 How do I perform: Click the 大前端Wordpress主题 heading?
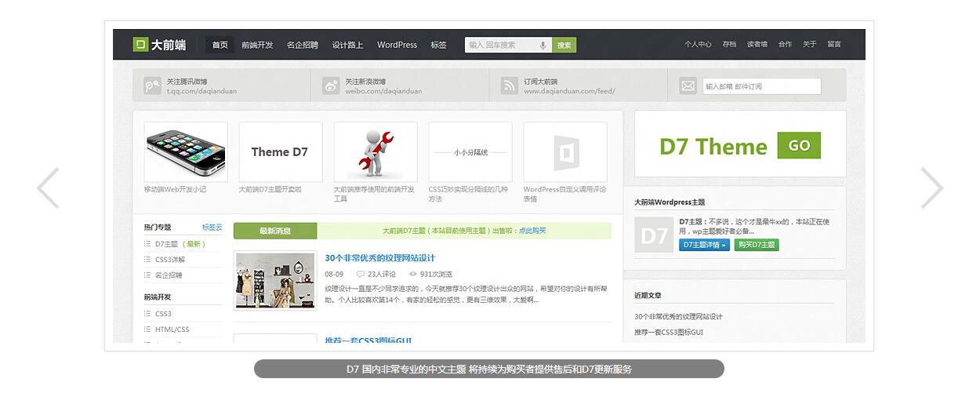tap(670, 202)
